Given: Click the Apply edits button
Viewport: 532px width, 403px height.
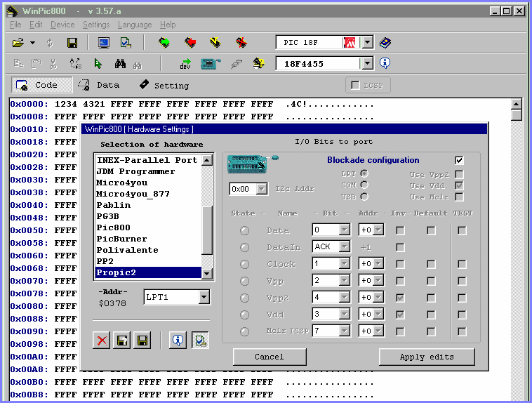Looking at the screenshot, I should pyautogui.click(x=427, y=357).
